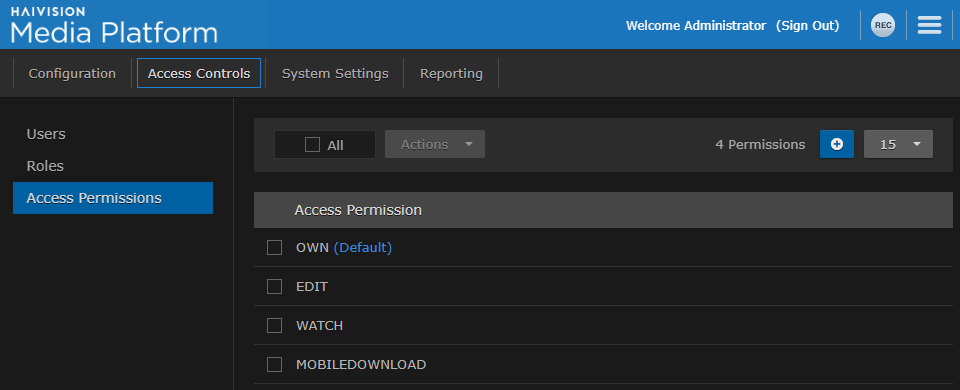Image resolution: width=960 pixels, height=390 pixels.
Task: Check the WATCH permission checkbox
Action: pos(274,325)
